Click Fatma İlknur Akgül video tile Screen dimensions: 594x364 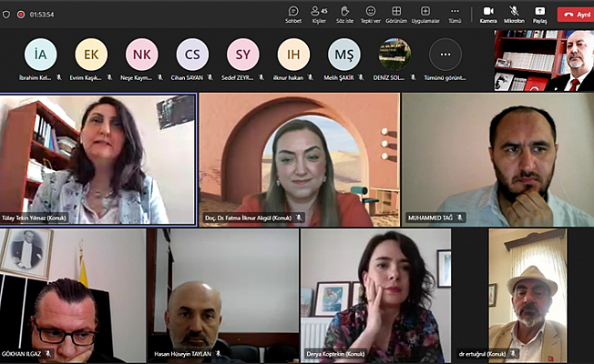tap(300, 159)
